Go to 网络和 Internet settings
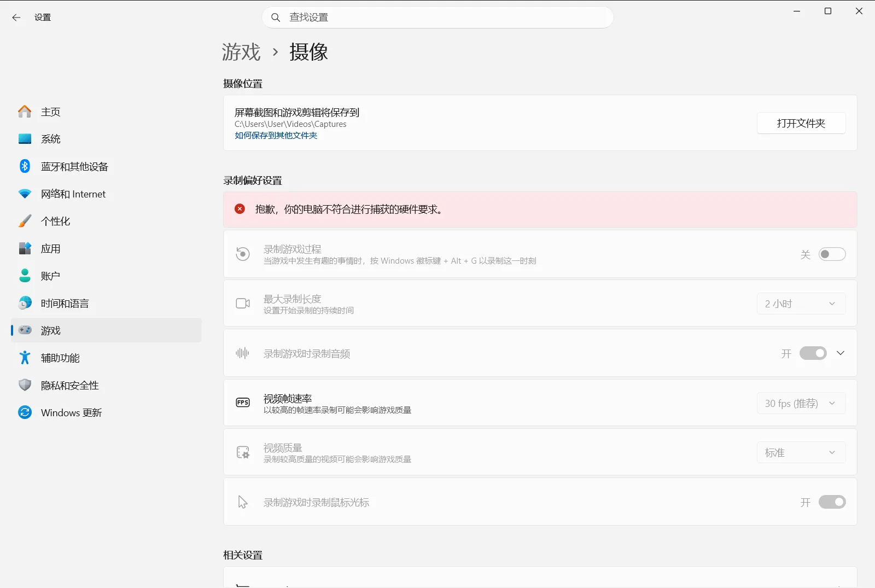 tap(106, 194)
